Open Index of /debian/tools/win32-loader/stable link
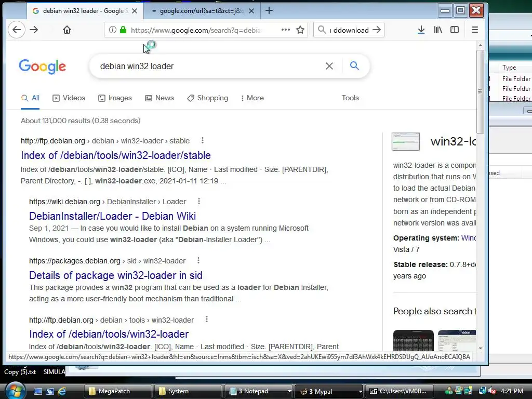The width and height of the screenshot is (532, 399). click(116, 155)
